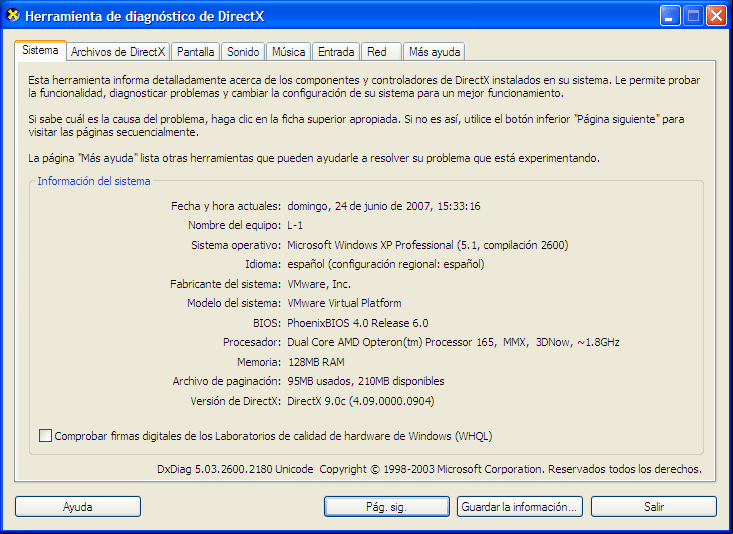Click the 'Idioma:' label
This screenshot has width=733, height=534.
[263, 264]
